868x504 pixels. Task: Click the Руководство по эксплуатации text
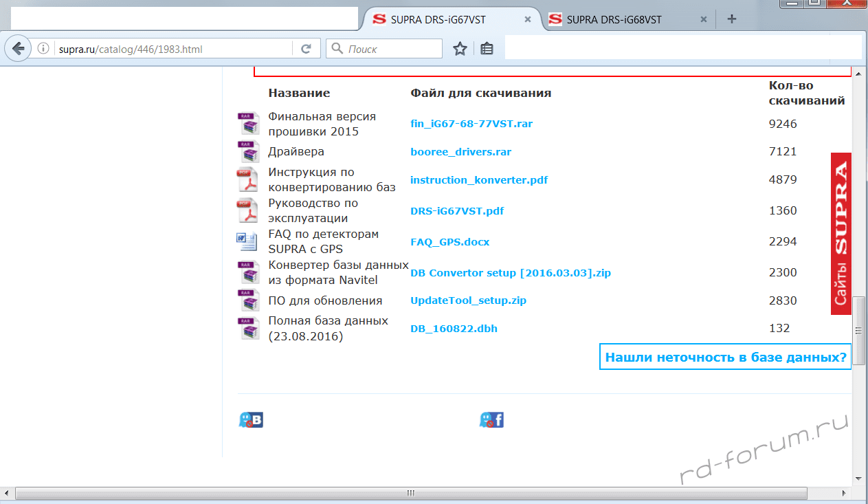coord(313,211)
